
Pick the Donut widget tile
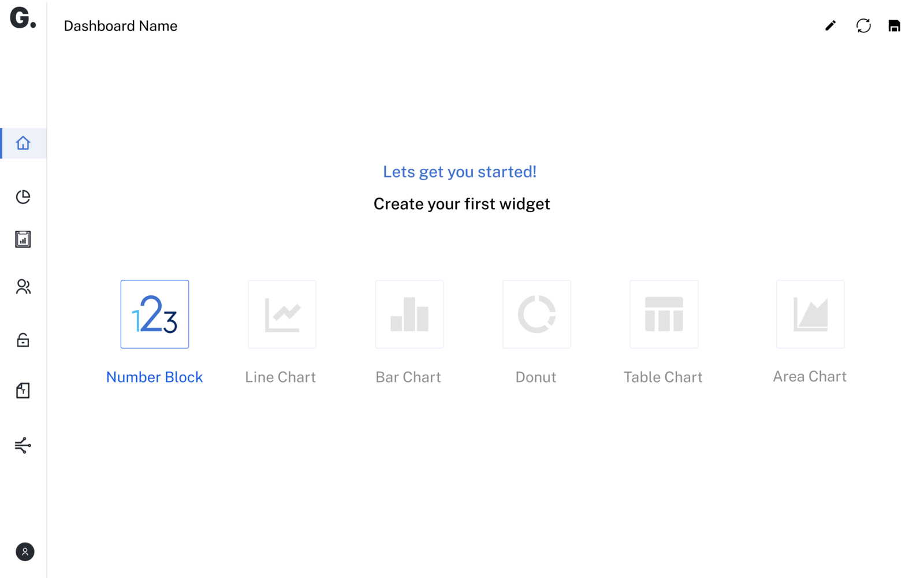pyautogui.click(x=536, y=314)
